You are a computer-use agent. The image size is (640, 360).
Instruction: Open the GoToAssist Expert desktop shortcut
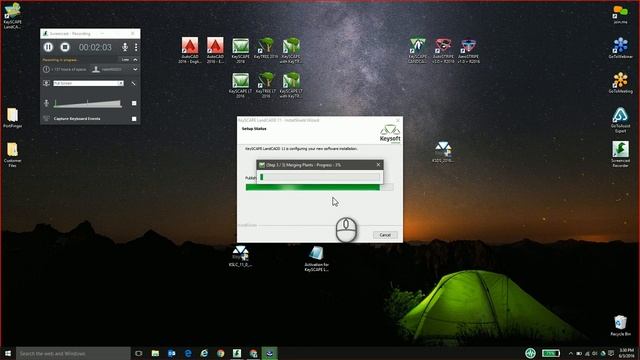coord(620,120)
